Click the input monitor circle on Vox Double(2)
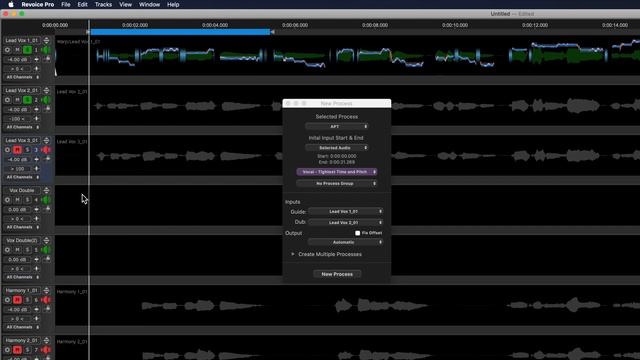Screen dimensions: 640x360 pos(7,250)
